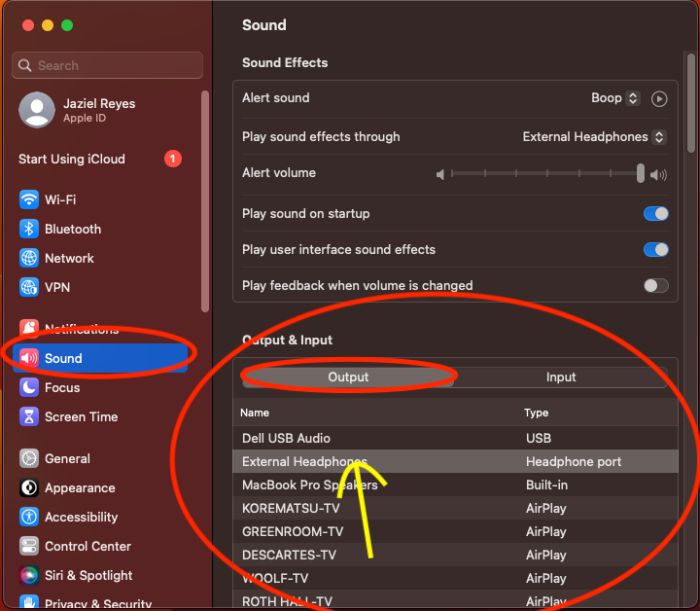This screenshot has width=700, height=611.
Task: Click the search magnifier icon
Action: [25, 65]
